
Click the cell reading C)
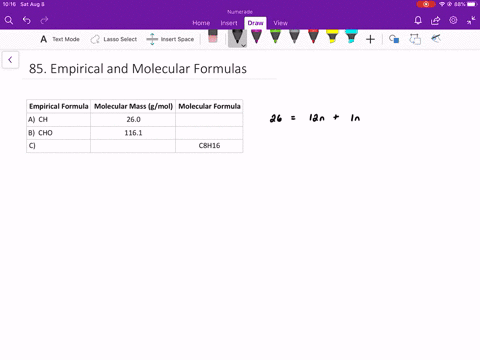click(x=59, y=146)
